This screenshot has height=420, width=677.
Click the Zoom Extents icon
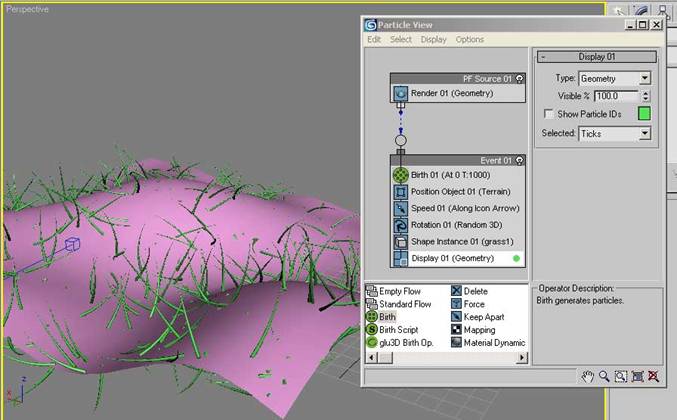point(637,376)
